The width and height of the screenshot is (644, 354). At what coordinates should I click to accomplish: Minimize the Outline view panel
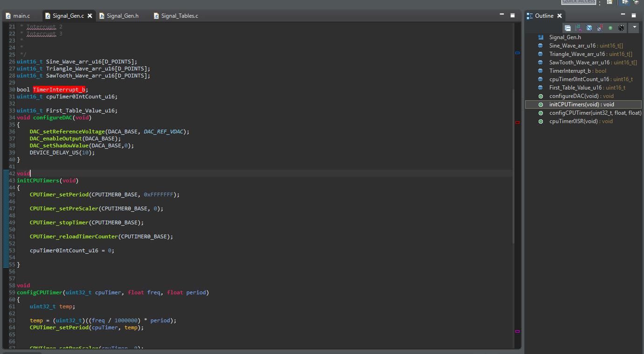[x=624, y=15]
